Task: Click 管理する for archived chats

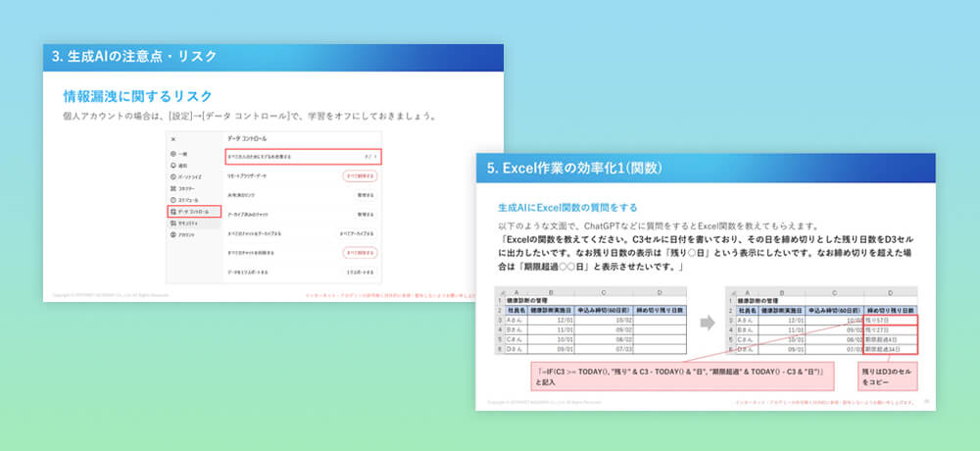Action: click(x=367, y=214)
